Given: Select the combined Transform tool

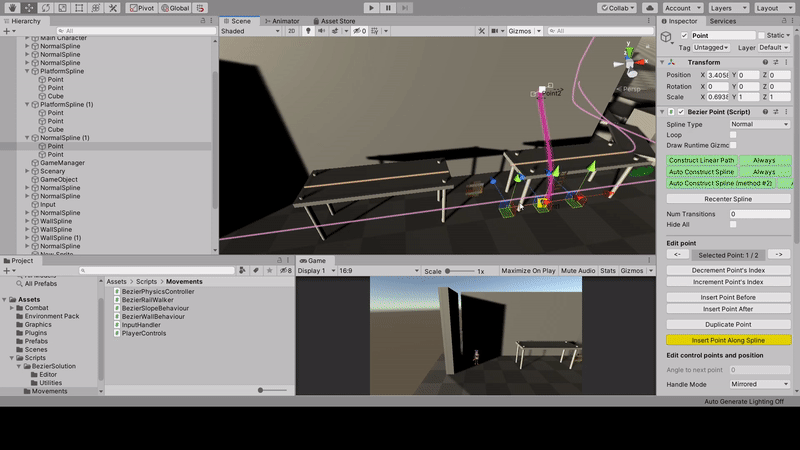Looking at the screenshot, I should click(x=96, y=8).
